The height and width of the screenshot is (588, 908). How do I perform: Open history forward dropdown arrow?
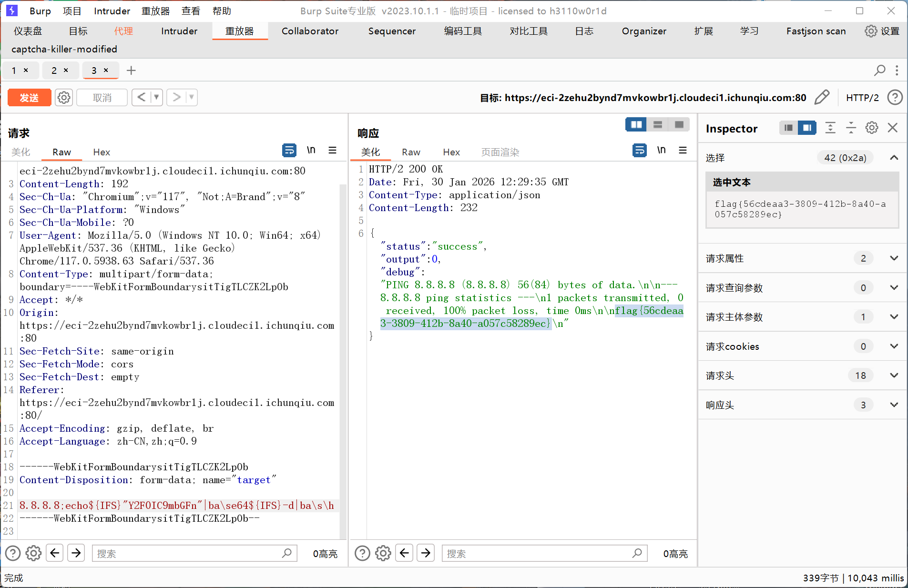click(192, 97)
